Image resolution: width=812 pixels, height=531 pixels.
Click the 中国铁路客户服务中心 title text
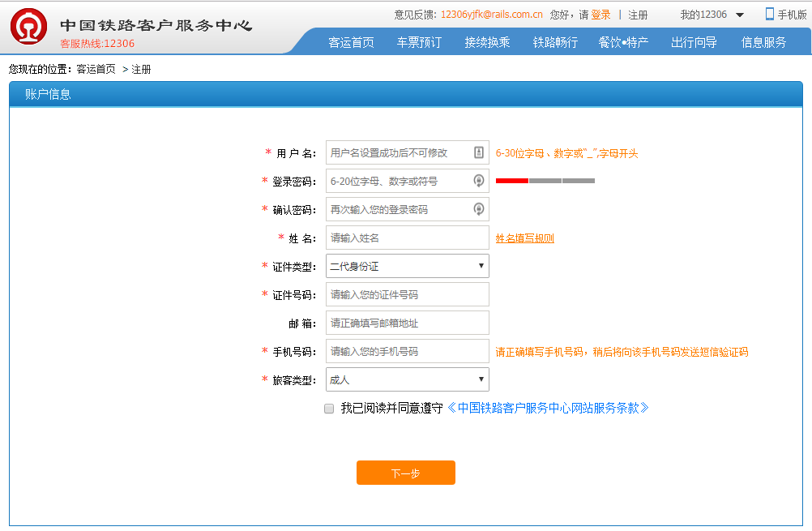[156, 25]
